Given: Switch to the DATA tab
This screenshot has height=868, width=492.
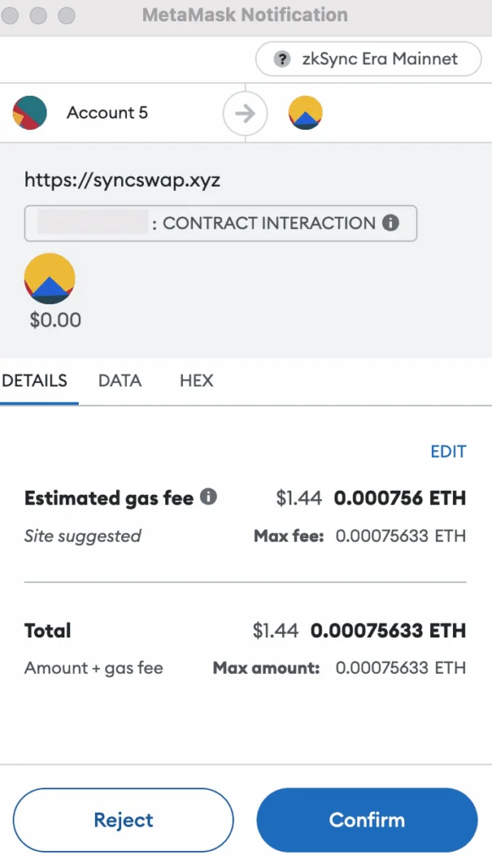Looking at the screenshot, I should (119, 381).
